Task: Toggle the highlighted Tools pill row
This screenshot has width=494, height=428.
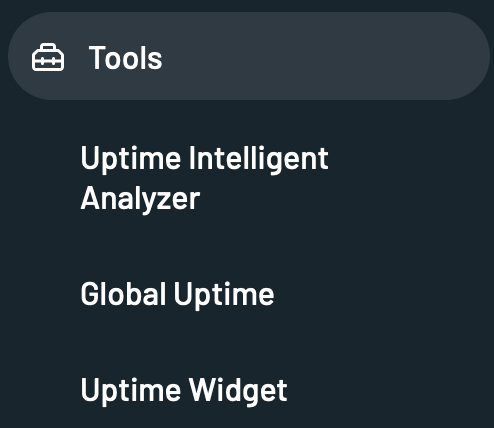Action: (x=249, y=56)
